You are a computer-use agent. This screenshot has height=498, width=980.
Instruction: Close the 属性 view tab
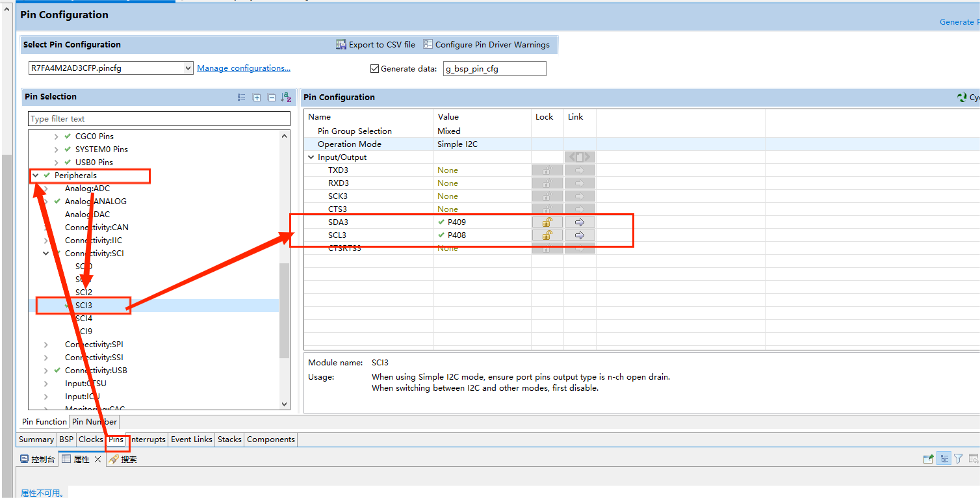[x=98, y=459]
